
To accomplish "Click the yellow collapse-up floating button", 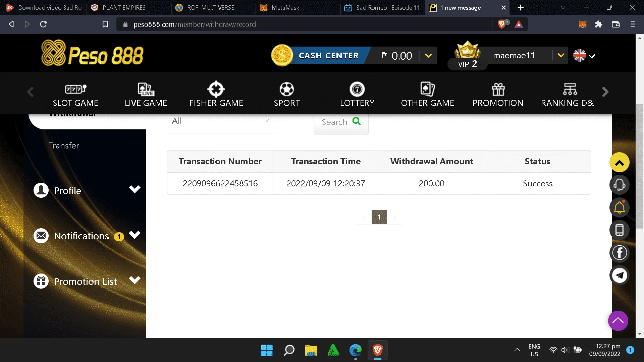I will [x=619, y=163].
